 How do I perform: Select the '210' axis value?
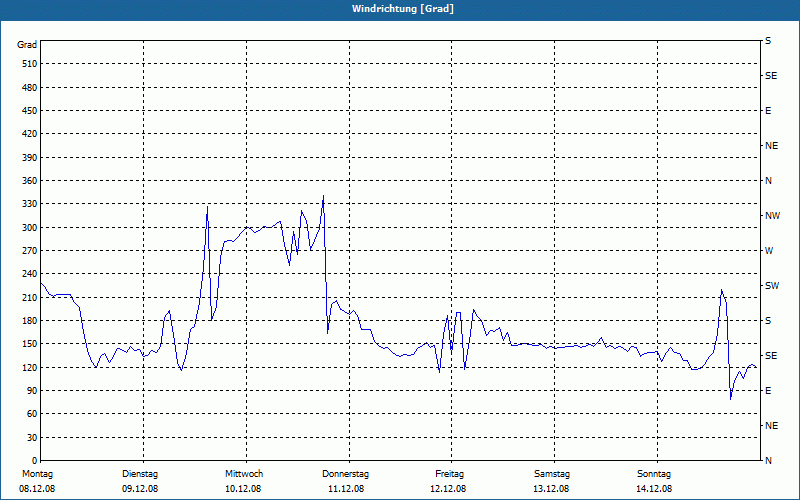point(30,297)
